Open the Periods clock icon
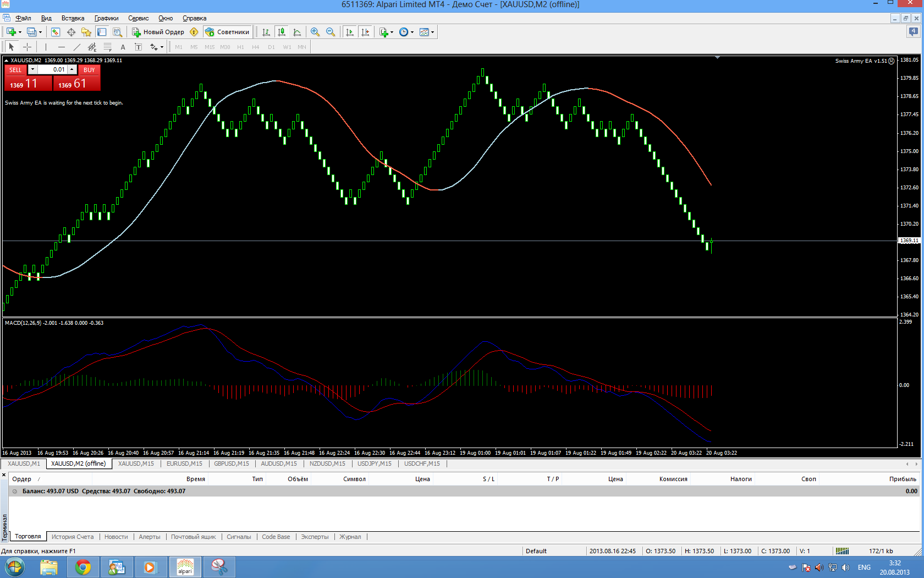 pos(404,32)
